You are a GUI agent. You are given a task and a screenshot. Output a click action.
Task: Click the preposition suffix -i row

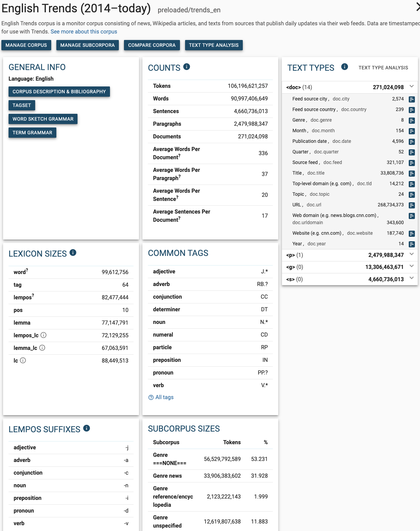point(71,498)
